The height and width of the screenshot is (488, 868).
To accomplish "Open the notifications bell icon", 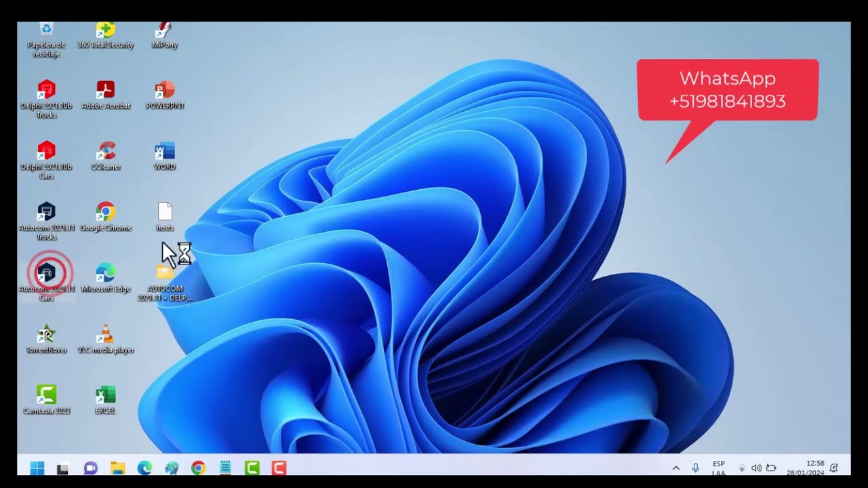I will [x=835, y=468].
